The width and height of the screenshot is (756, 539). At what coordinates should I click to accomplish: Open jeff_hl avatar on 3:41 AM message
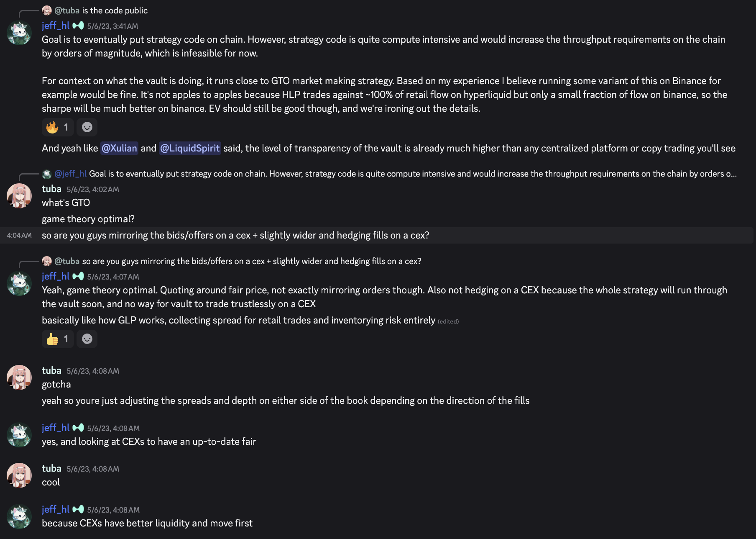[x=19, y=33]
